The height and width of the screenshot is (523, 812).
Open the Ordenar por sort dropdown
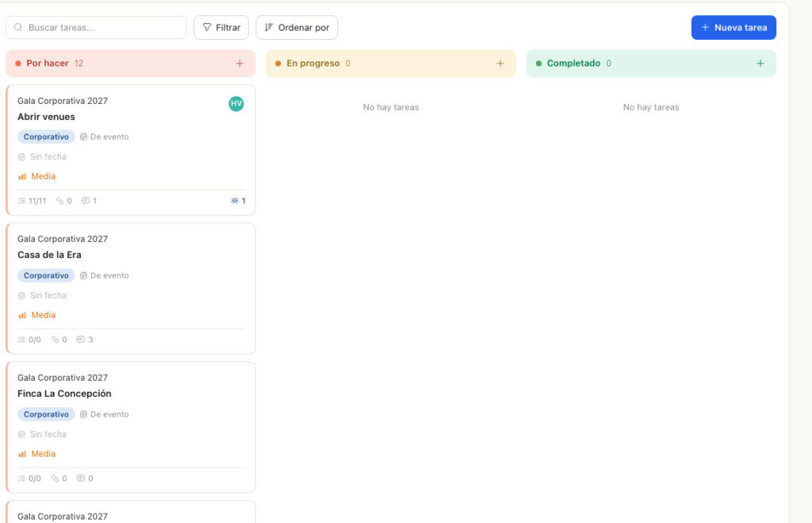pos(297,28)
